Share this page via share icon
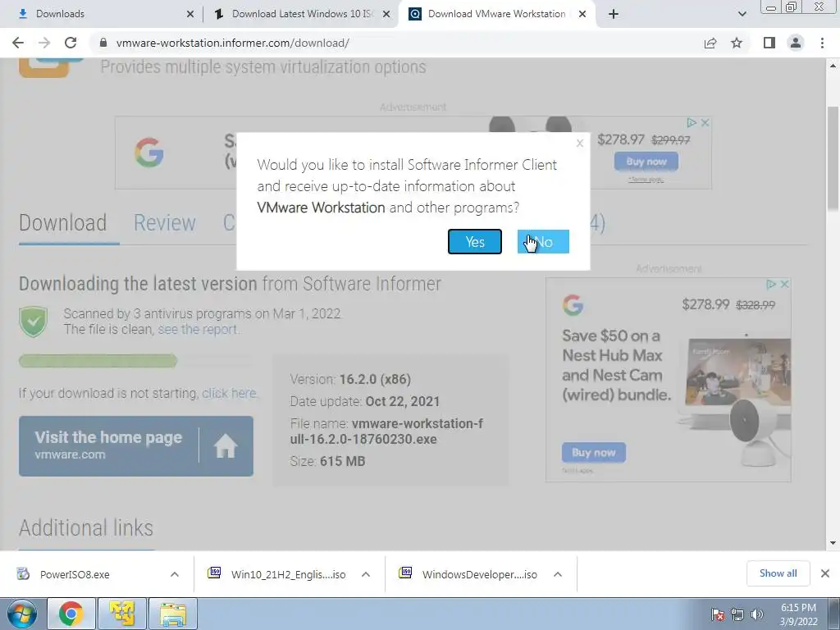This screenshot has width=840, height=630. coord(710,43)
